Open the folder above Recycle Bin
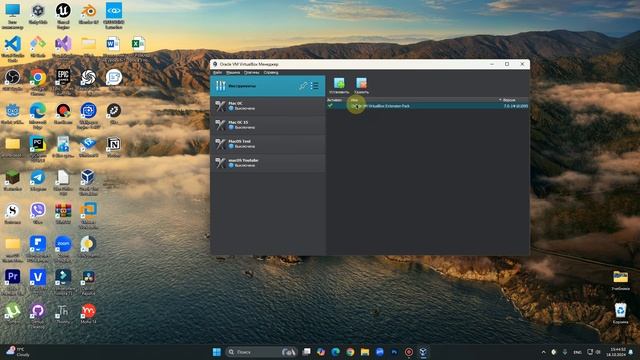Image resolution: width=640 pixels, height=360 pixels. [x=620, y=280]
